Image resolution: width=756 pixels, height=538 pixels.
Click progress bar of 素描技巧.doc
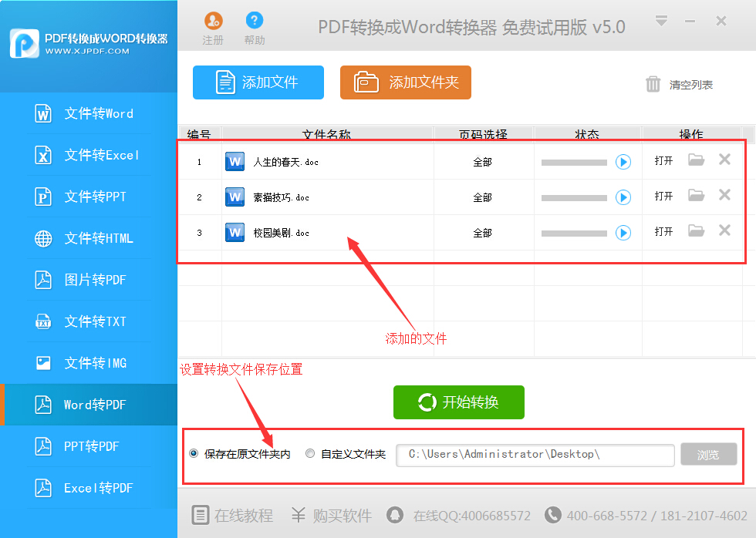click(x=574, y=198)
